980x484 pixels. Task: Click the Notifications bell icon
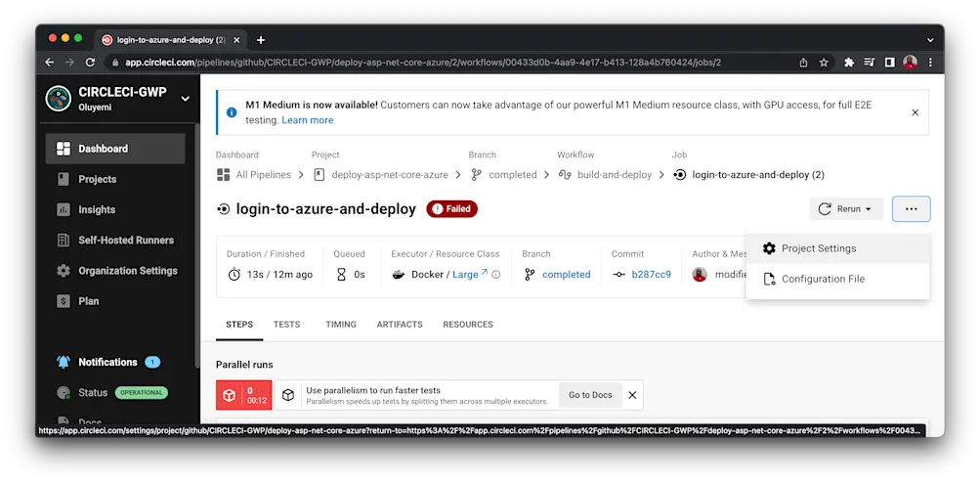[x=64, y=362]
